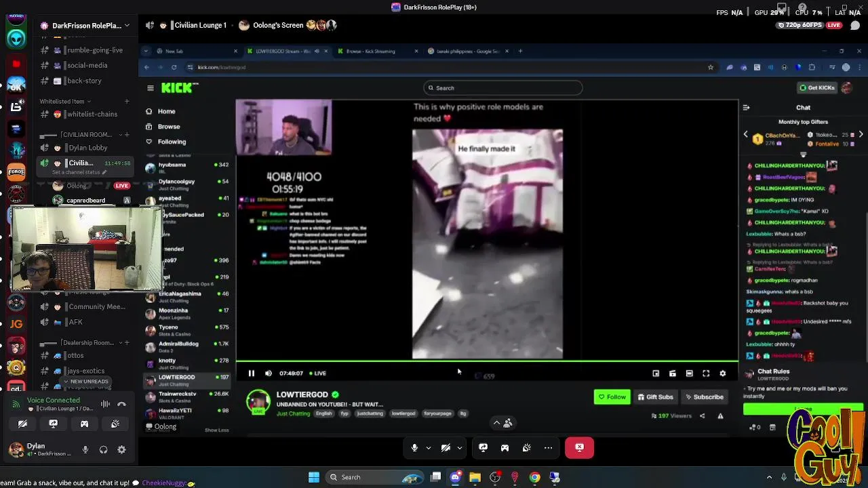Open camera options arrow in call controls
Screen dimensions: 868x488
pos(460,447)
